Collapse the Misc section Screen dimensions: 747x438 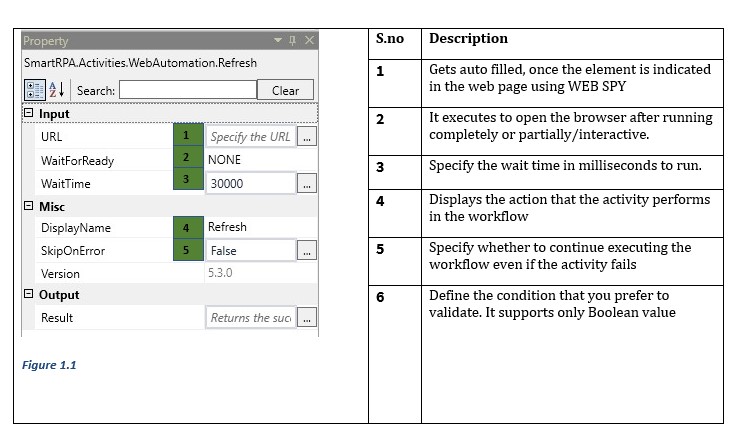(29, 206)
